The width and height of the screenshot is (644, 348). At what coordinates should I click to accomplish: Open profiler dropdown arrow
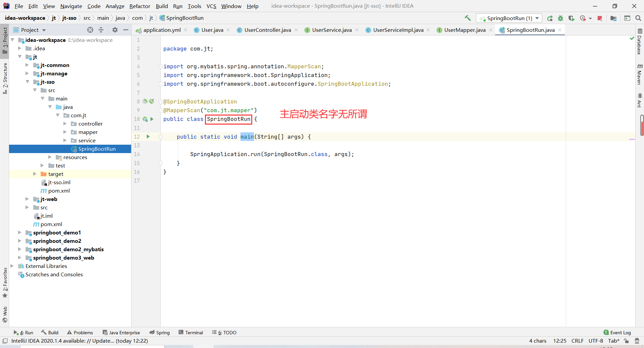tap(590, 18)
